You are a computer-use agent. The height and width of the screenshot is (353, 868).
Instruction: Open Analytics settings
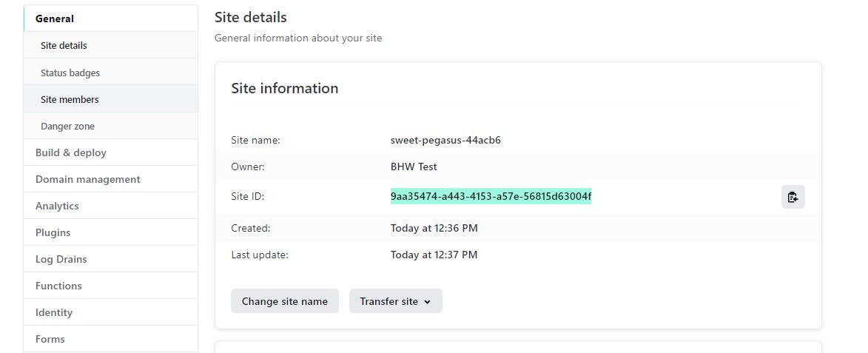[x=111, y=206]
